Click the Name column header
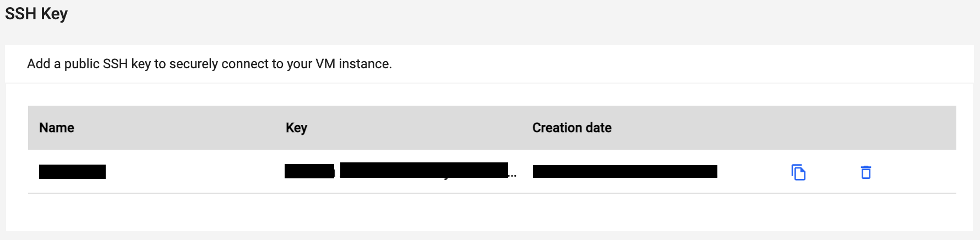 tap(57, 128)
